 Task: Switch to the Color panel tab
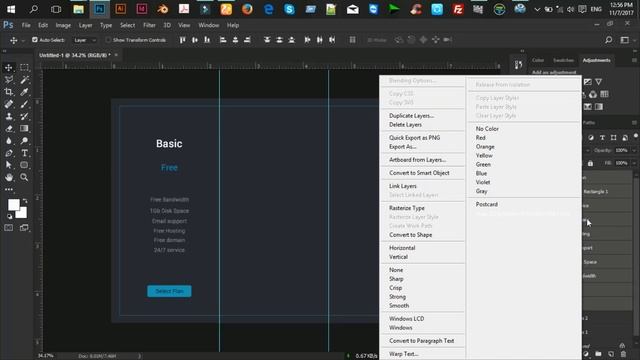pyautogui.click(x=538, y=60)
